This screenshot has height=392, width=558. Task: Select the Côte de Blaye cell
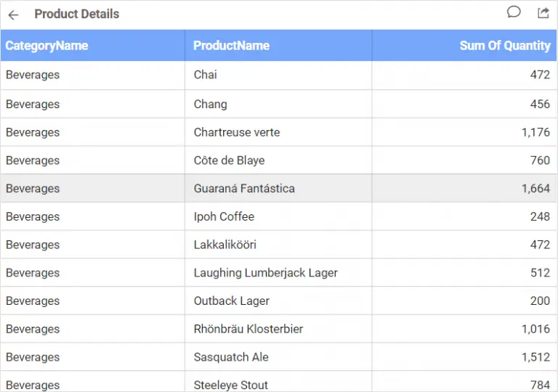point(229,160)
